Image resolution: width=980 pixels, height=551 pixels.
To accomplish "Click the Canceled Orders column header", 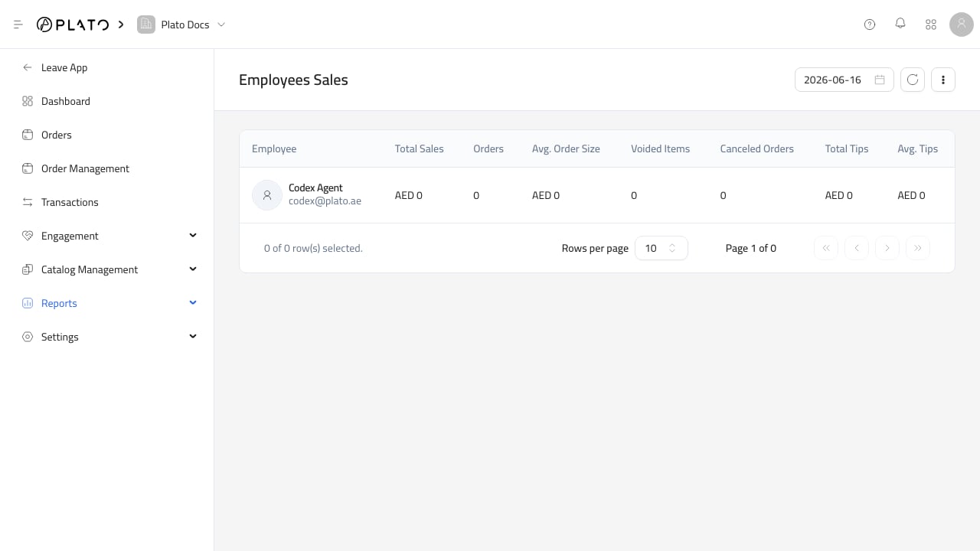I will click(x=756, y=148).
